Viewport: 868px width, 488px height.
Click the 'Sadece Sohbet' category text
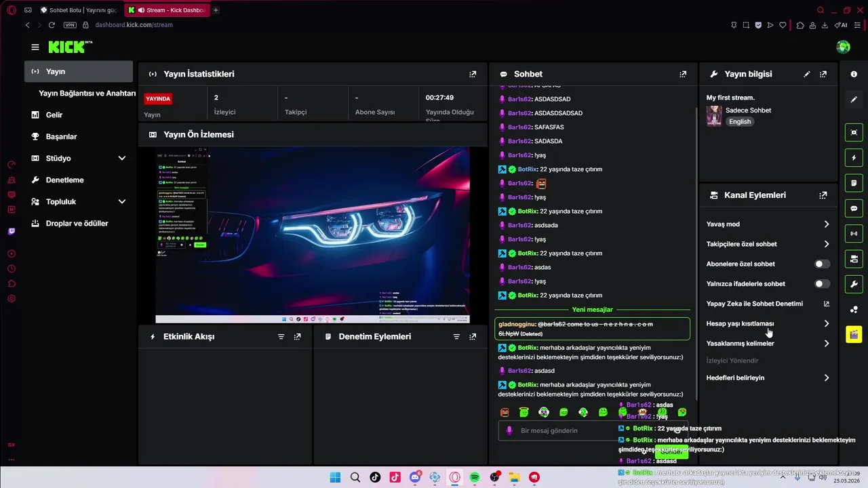pyautogui.click(x=748, y=110)
